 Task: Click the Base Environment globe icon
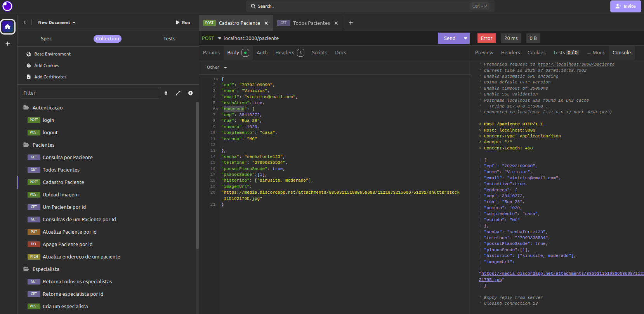29,54
